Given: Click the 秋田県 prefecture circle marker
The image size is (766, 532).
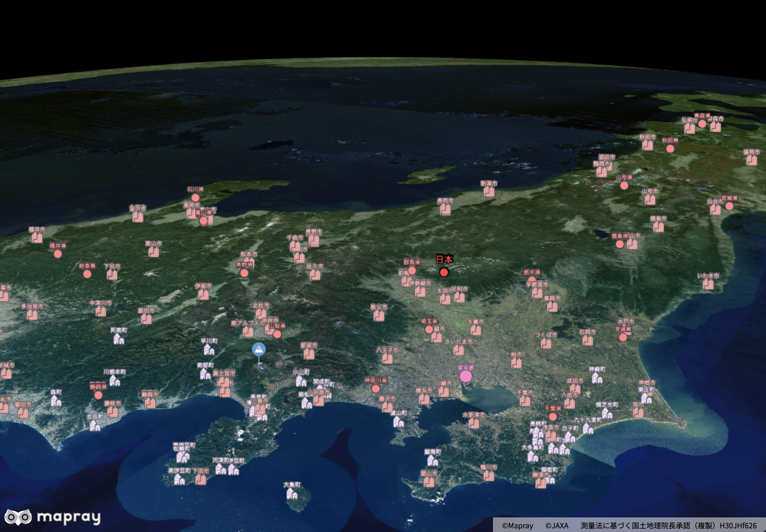Looking at the screenshot, I should [x=670, y=149].
